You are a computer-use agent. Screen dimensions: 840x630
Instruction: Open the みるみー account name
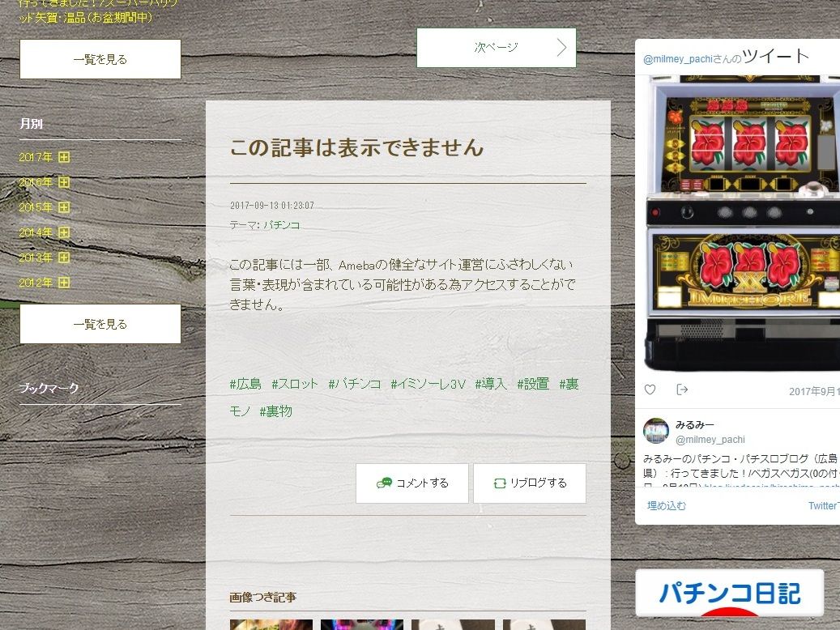[694, 425]
